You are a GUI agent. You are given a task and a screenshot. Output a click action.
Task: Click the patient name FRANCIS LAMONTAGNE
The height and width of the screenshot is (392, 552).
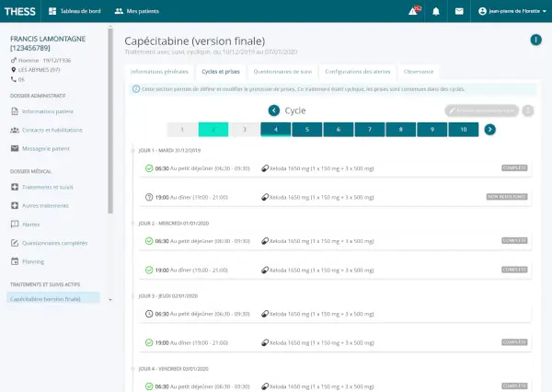(48, 39)
